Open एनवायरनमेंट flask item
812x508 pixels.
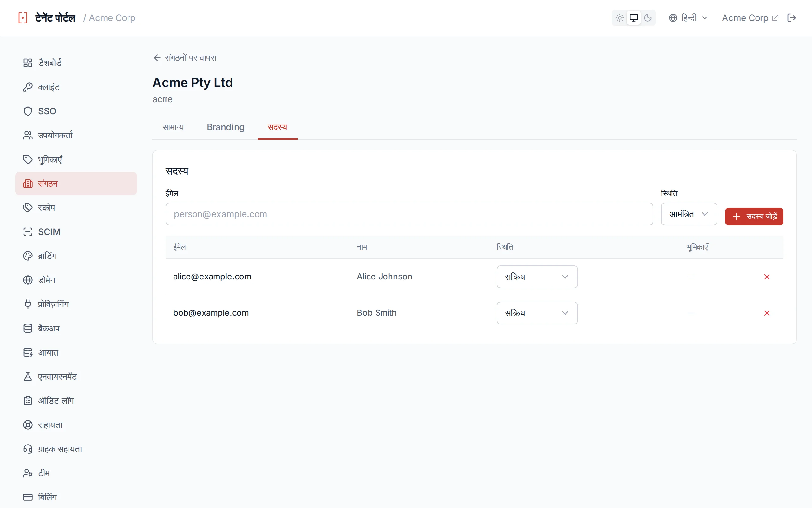(76, 377)
